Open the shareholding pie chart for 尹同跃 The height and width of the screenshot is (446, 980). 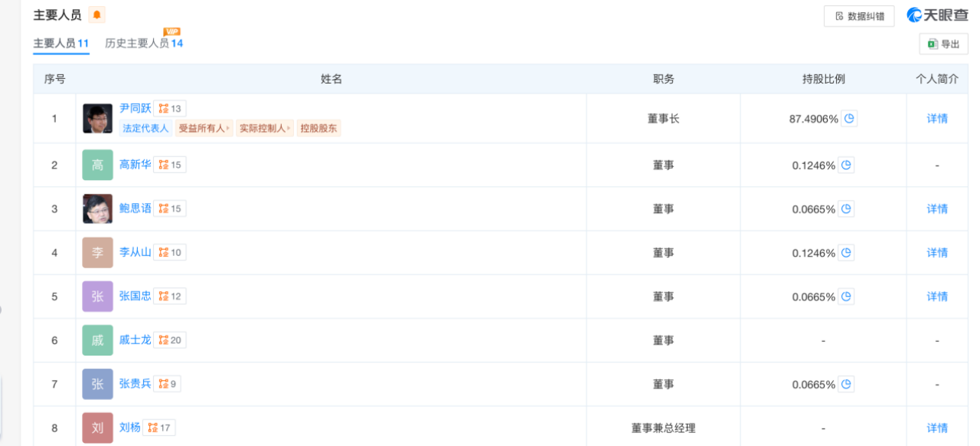pos(850,118)
